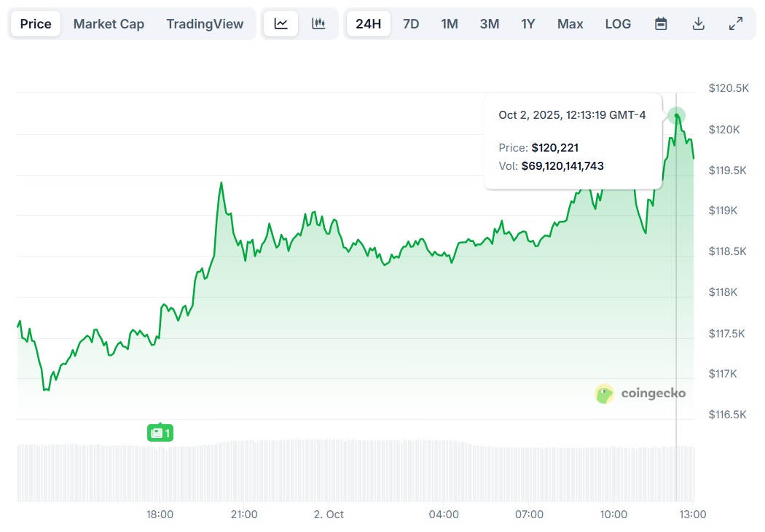
Task: Click the green news event marker
Action: [160, 433]
